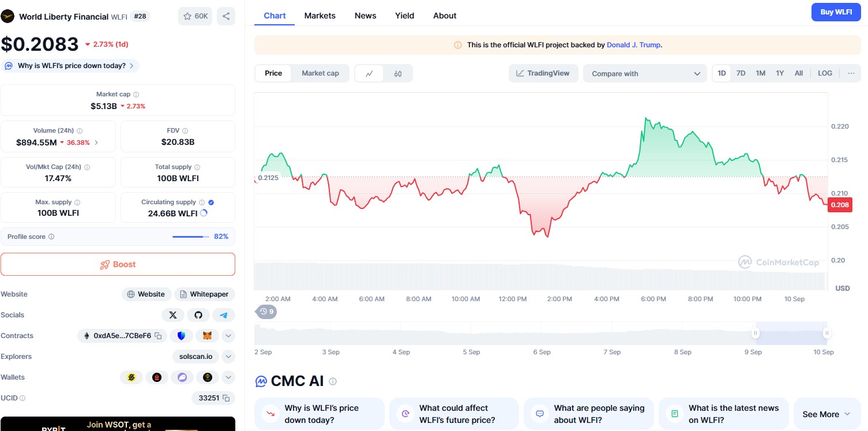
Task: Open the Whitepaper link
Action: click(205, 294)
